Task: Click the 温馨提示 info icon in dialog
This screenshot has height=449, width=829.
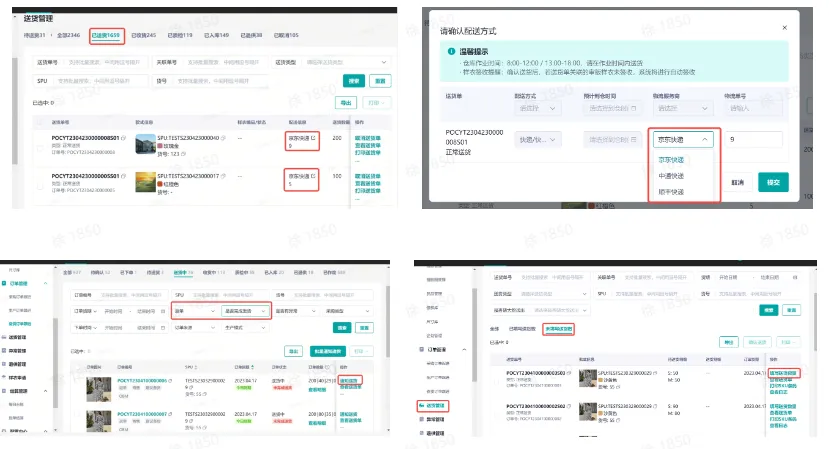Action: coord(452,51)
